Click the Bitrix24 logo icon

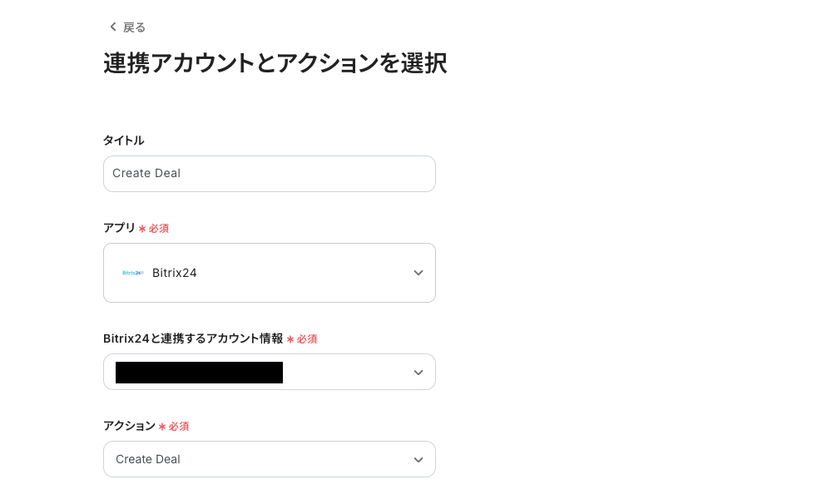pyautogui.click(x=132, y=273)
